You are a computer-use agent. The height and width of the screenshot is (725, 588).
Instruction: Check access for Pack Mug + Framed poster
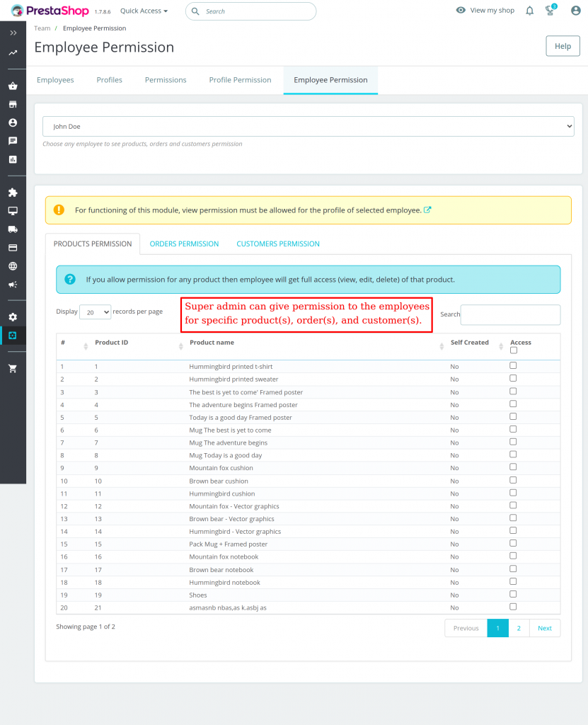[x=513, y=543]
